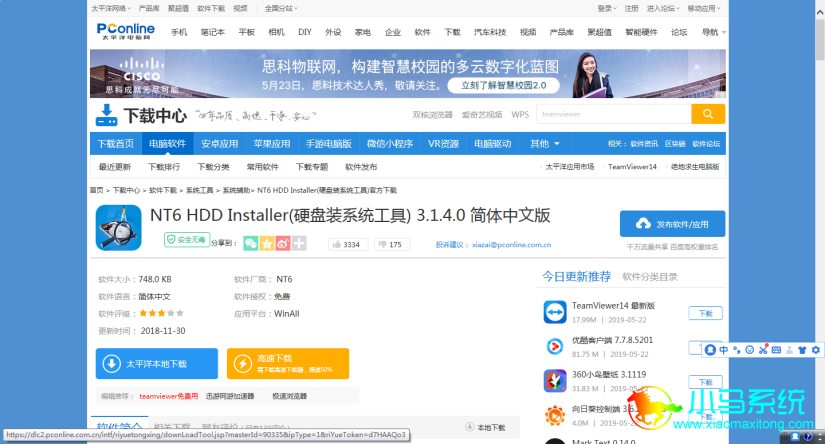Expand 导航 dropdown in main nav
The width and height of the screenshot is (825, 444).
713,32
